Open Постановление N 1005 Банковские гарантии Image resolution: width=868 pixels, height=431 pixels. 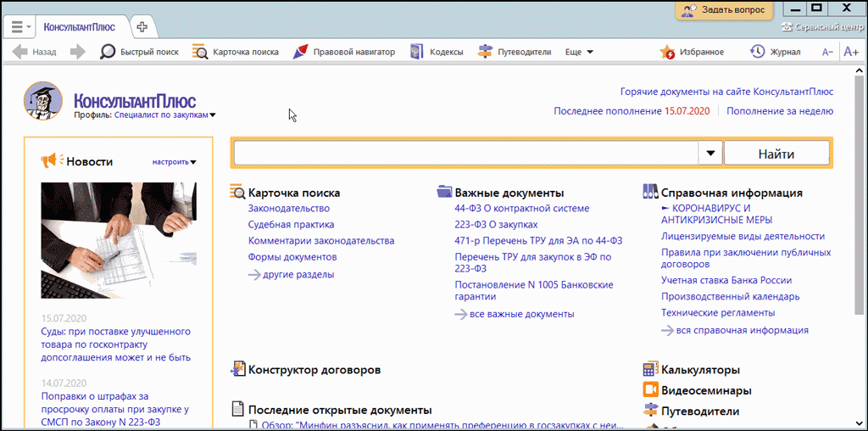(x=534, y=290)
